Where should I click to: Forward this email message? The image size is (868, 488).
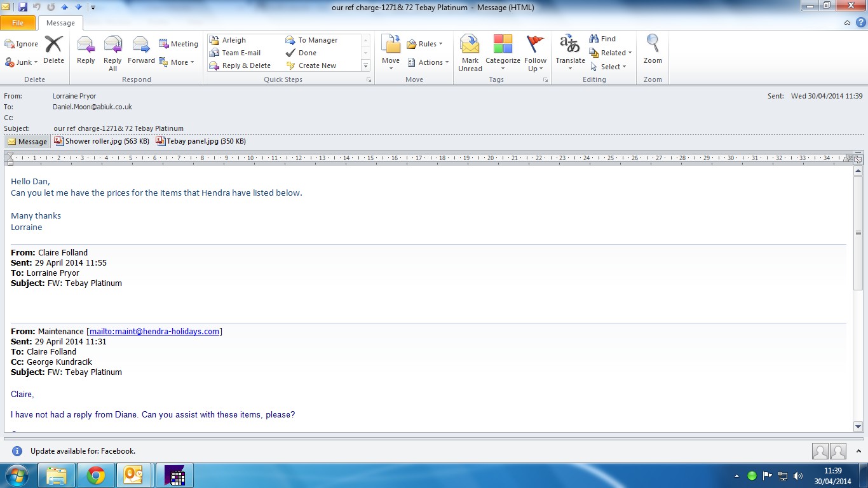(x=141, y=52)
